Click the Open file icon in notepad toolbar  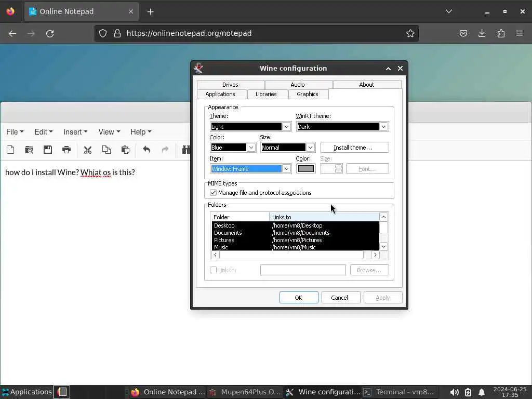coord(29,150)
